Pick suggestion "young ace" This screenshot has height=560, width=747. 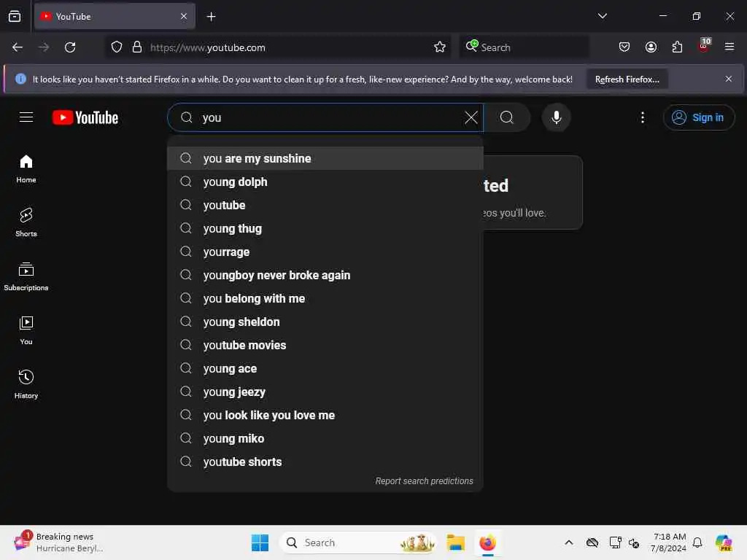(x=325, y=368)
